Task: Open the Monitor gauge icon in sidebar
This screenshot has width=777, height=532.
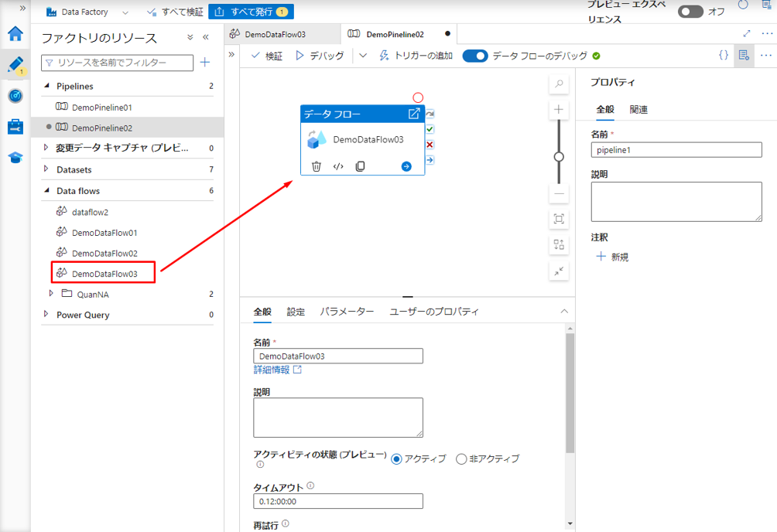Action: pyautogui.click(x=15, y=96)
